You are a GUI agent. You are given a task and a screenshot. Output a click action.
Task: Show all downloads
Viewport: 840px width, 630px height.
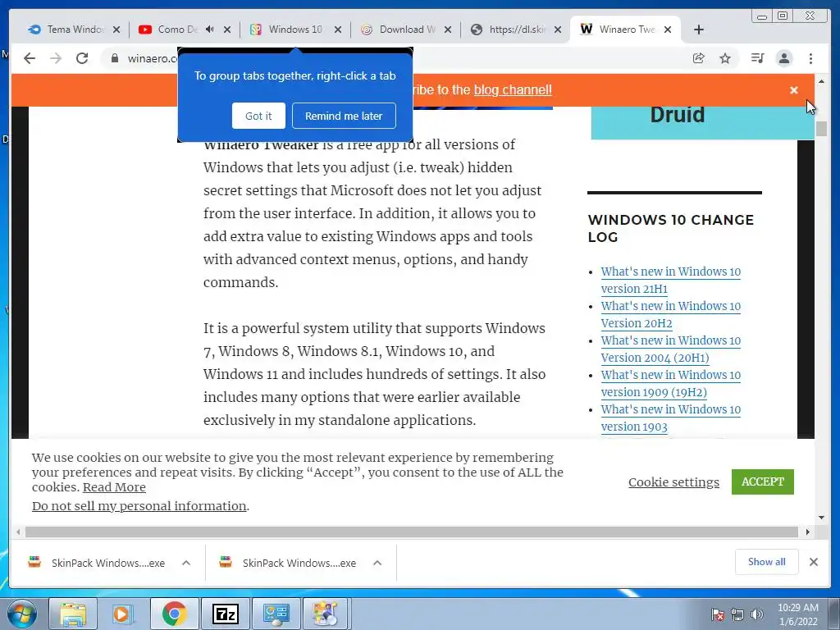[767, 562]
